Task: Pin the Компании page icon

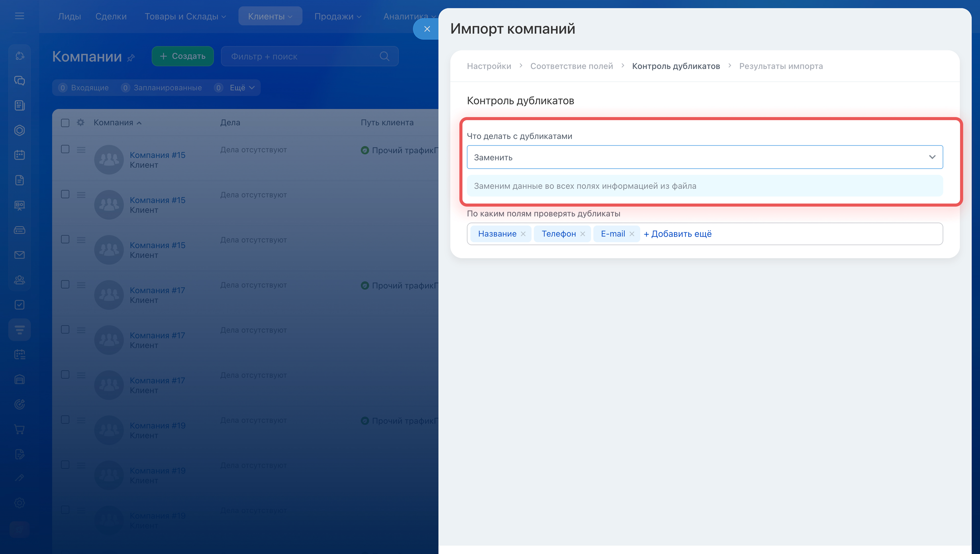Action: point(131,58)
